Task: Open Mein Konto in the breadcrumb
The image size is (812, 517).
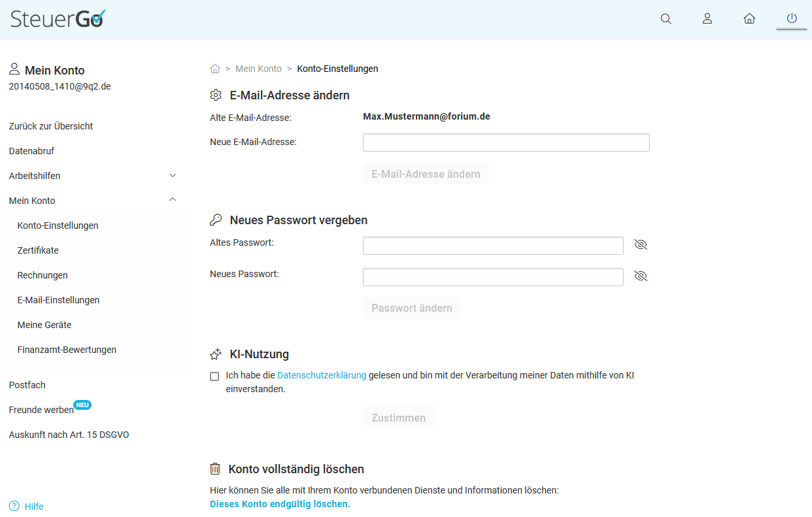Action: click(258, 69)
